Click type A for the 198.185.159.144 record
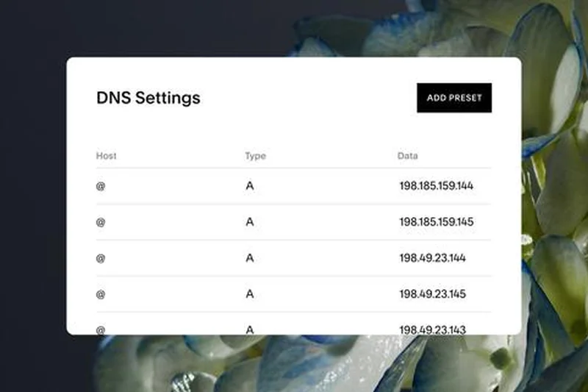Screen dimensions: 588x392 250,186
